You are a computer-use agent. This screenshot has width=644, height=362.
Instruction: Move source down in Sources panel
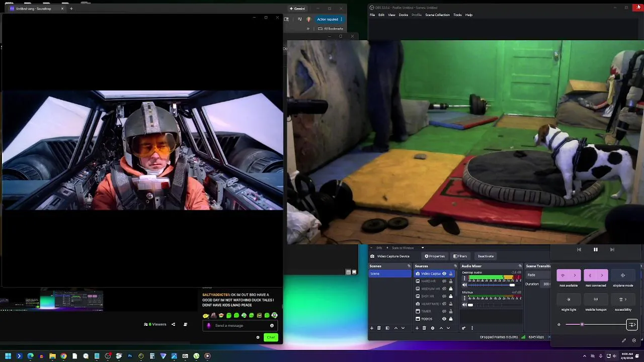click(x=448, y=328)
